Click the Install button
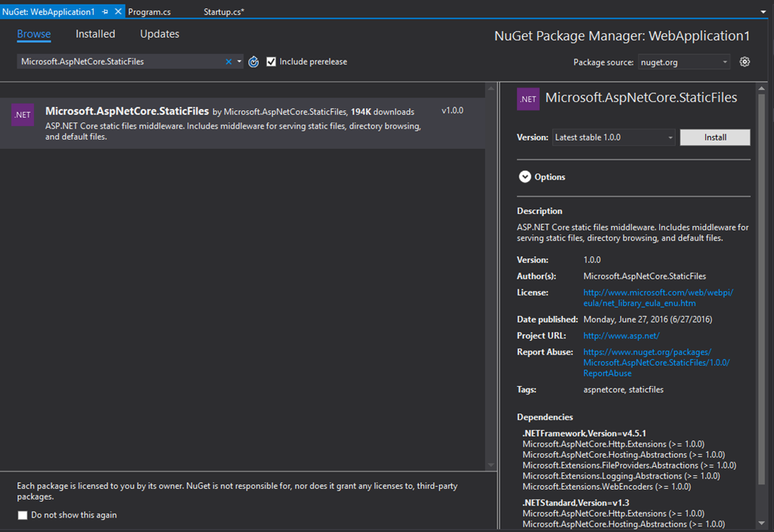The height and width of the screenshot is (532, 774). pyautogui.click(x=715, y=138)
